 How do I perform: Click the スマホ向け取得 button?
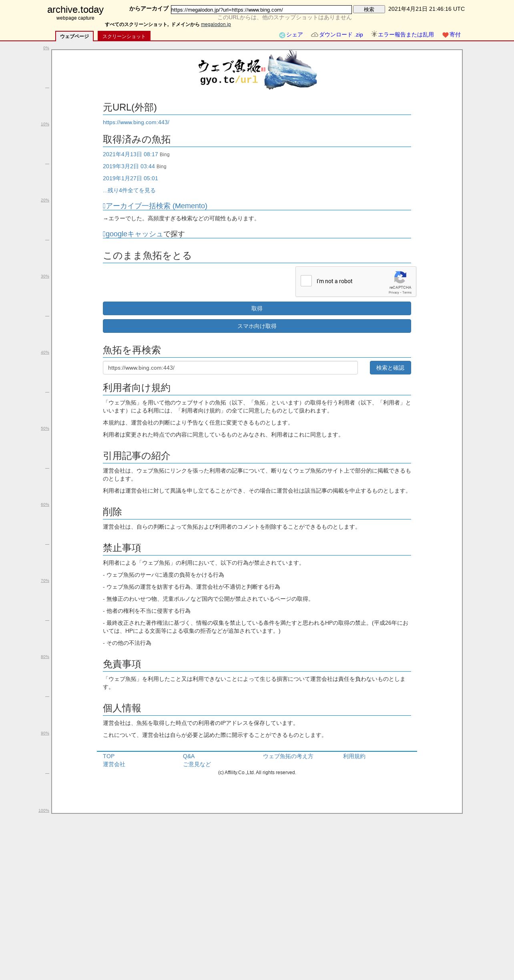click(x=257, y=326)
